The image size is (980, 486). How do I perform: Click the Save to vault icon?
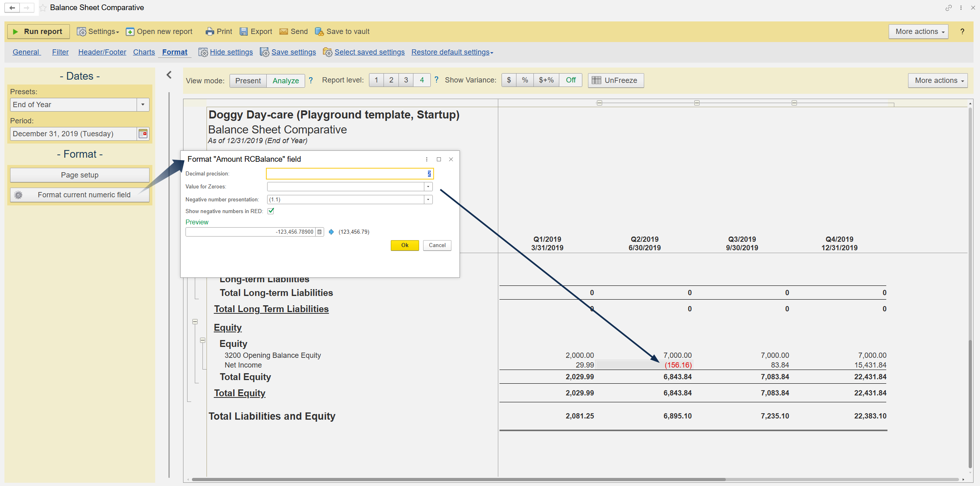pyautogui.click(x=319, y=32)
